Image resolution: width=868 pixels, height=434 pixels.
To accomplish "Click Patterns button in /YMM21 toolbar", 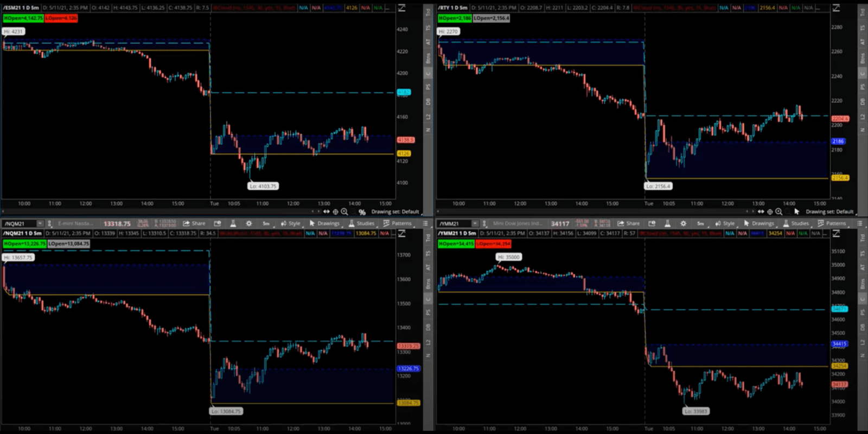I will pos(832,224).
